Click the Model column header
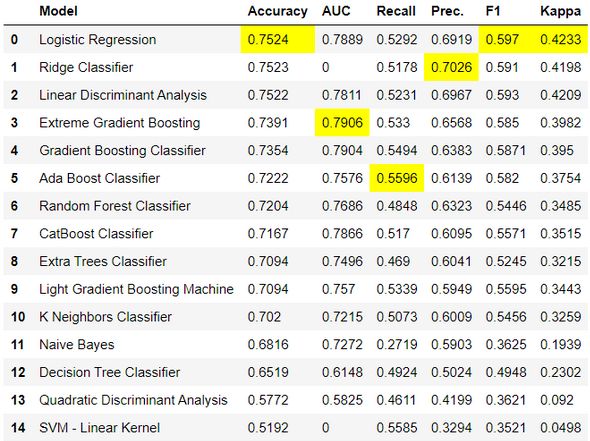 (x=58, y=11)
